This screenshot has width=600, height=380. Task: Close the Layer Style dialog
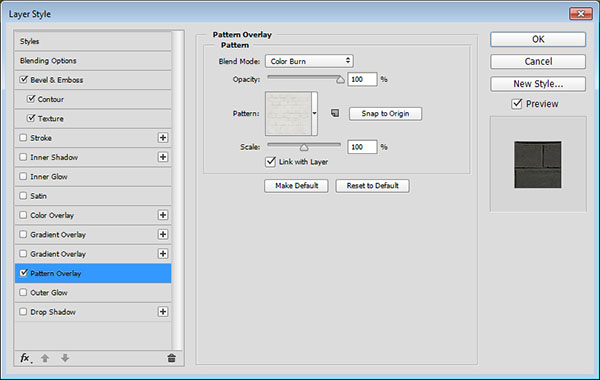point(581,14)
